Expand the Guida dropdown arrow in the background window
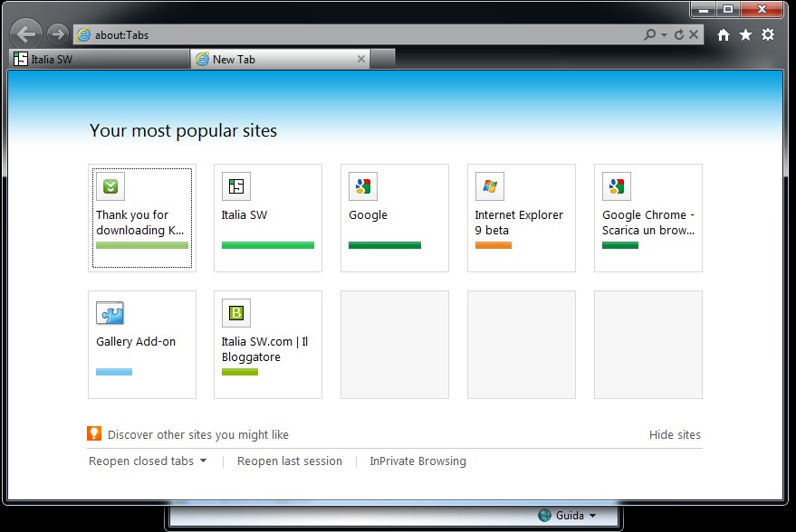Screen dimensions: 796x532 [592, 516]
